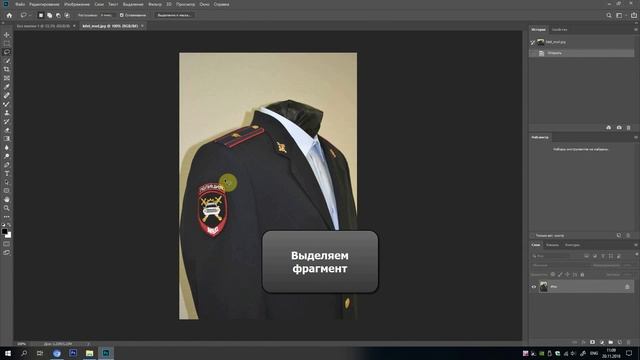The image size is (640, 360).
Task: Toggle the Anti-alias (Сглаживание) checkbox
Action: pos(121,16)
